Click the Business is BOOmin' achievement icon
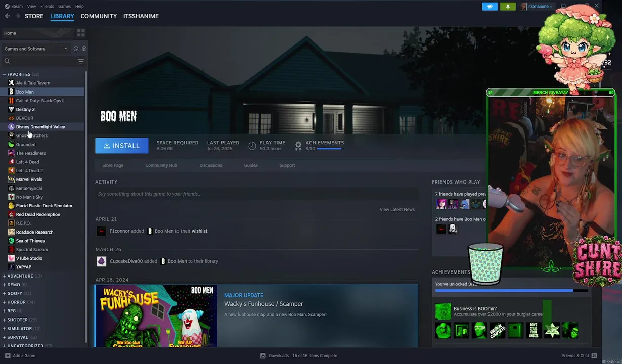This screenshot has width=622, height=364. tap(443, 311)
